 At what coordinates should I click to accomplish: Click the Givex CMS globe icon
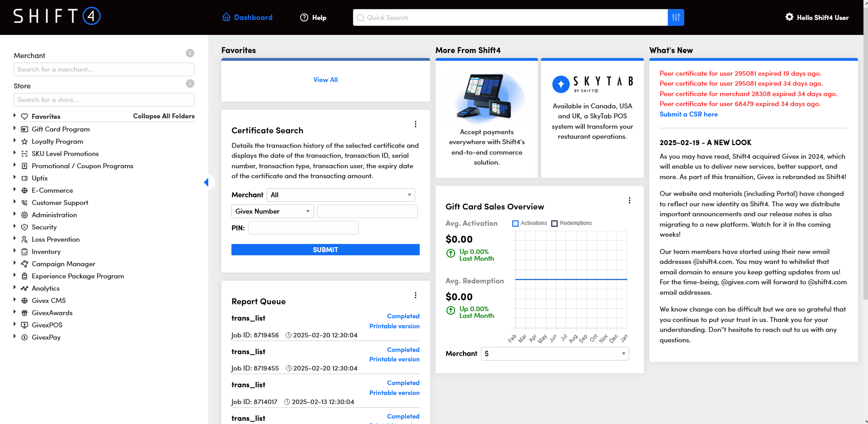[x=25, y=301]
